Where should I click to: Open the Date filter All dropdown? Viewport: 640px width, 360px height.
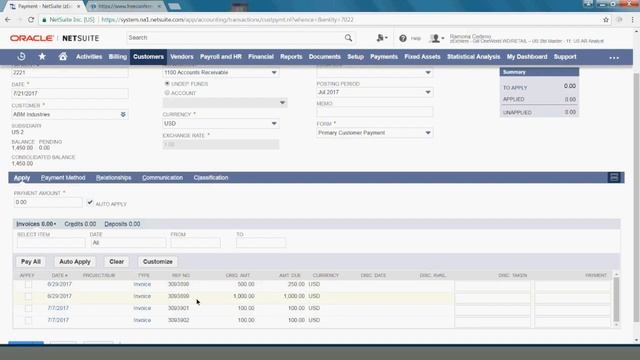(128, 243)
